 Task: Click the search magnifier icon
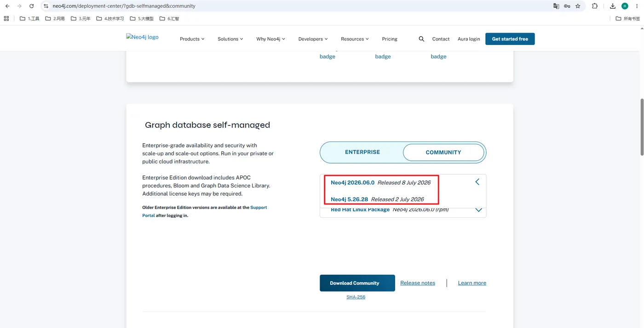click(x=421, y=39)
